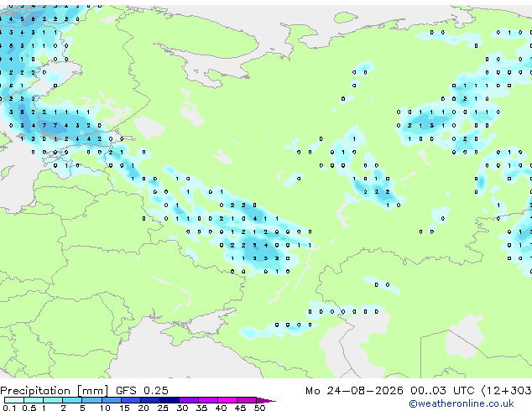Select the 40–45 mm magenta legend swatch

(227, 400)
